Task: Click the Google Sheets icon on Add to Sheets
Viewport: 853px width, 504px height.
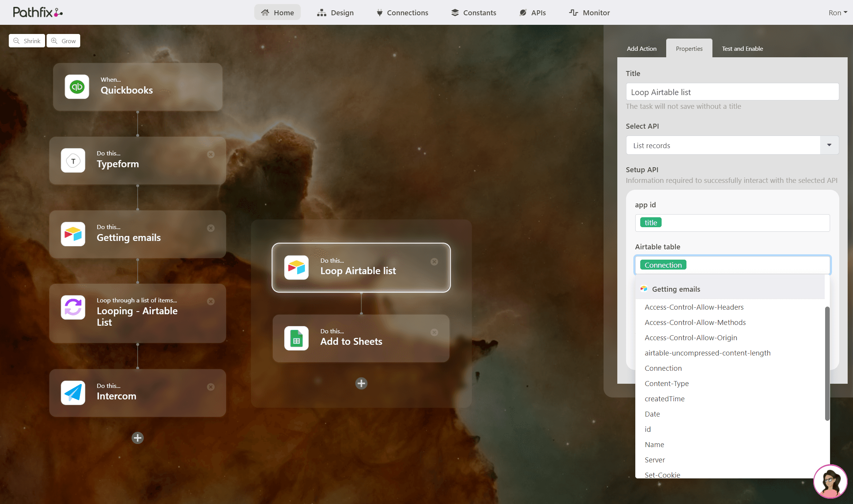Action: click(x=296, y=338)
